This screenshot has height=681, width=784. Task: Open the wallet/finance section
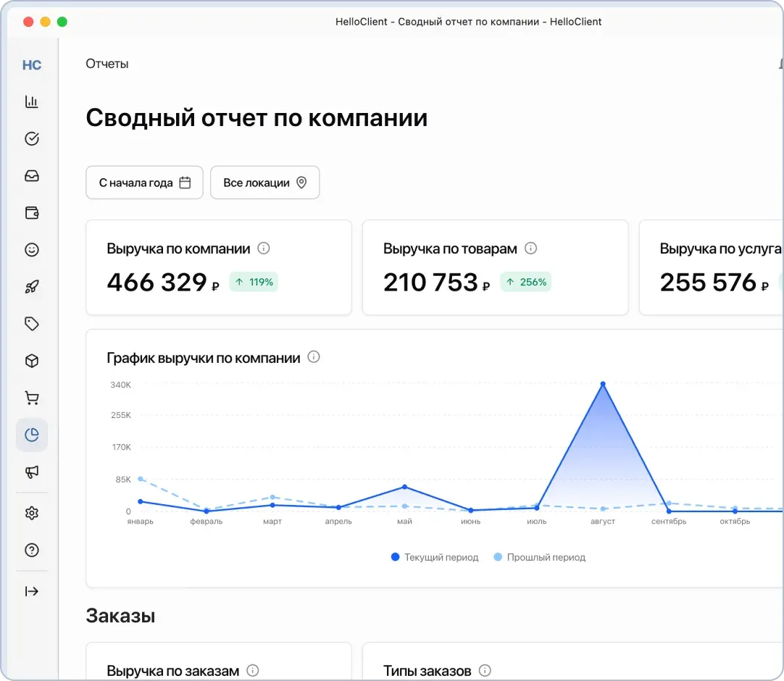tap(32, 212)
